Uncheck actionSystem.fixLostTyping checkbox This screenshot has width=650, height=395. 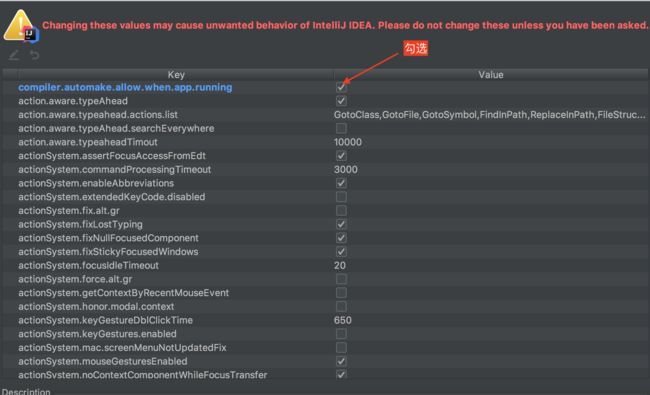coord(341,224)
